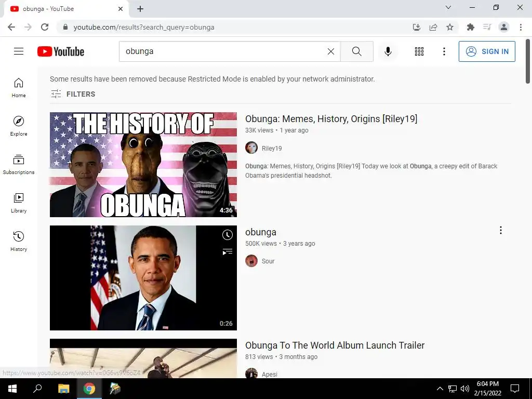
Task: Visit the Apesi channel name
Action: [x=270, y=374]
